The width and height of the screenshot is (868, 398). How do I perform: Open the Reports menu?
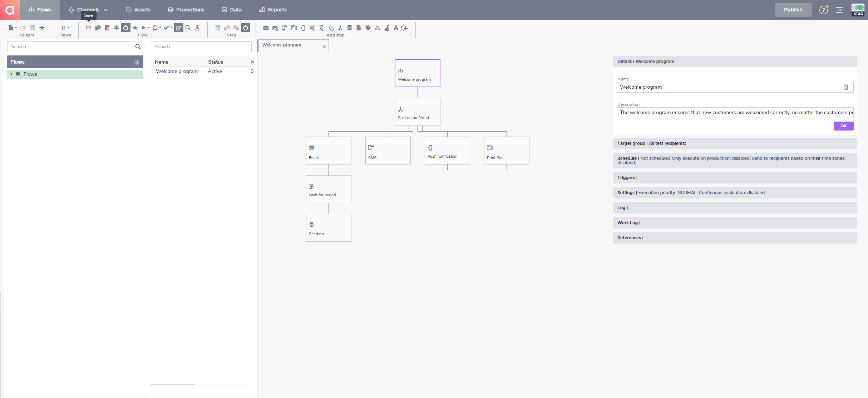273,10
